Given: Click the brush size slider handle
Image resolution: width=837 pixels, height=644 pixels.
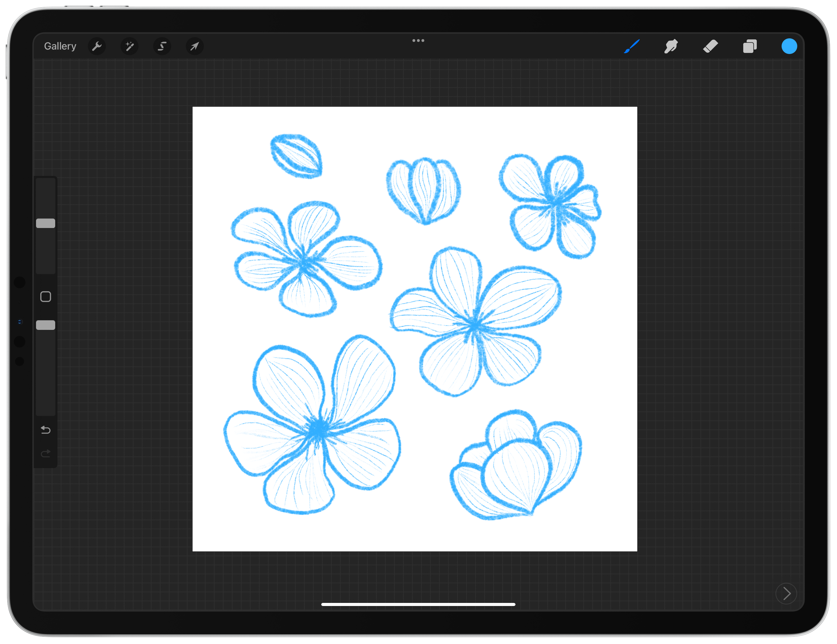Looking at the screenshot, I should pyautogui.click(x=46, y=223).
